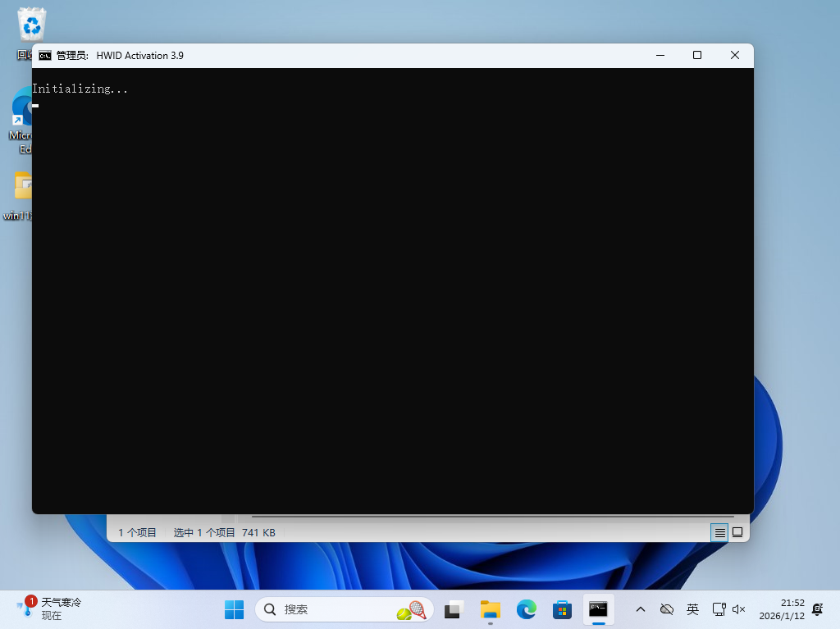Image resolution: width=840 pixels, height=629 pixels.
Task: Click the muted volume speaker icon
Action: [738, 609]
